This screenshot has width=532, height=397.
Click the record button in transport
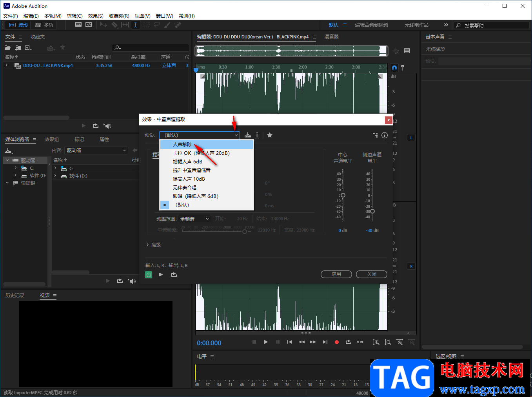tap(336, 342)
